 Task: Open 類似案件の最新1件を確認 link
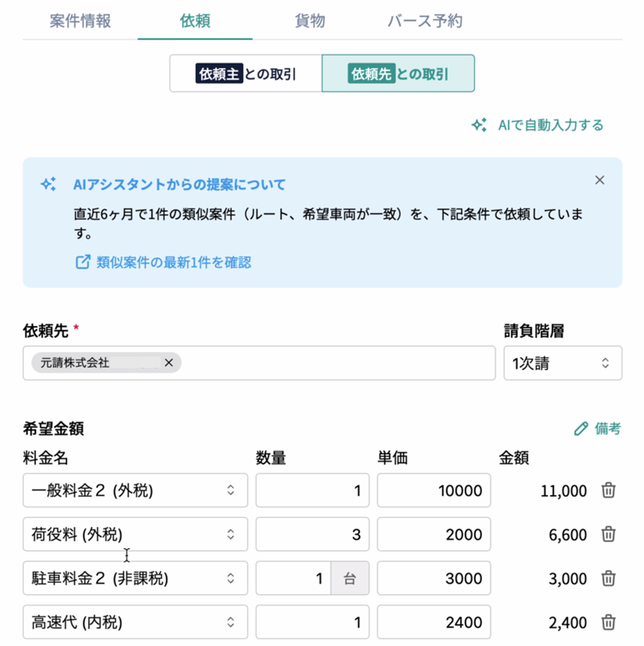click(173, 262)
